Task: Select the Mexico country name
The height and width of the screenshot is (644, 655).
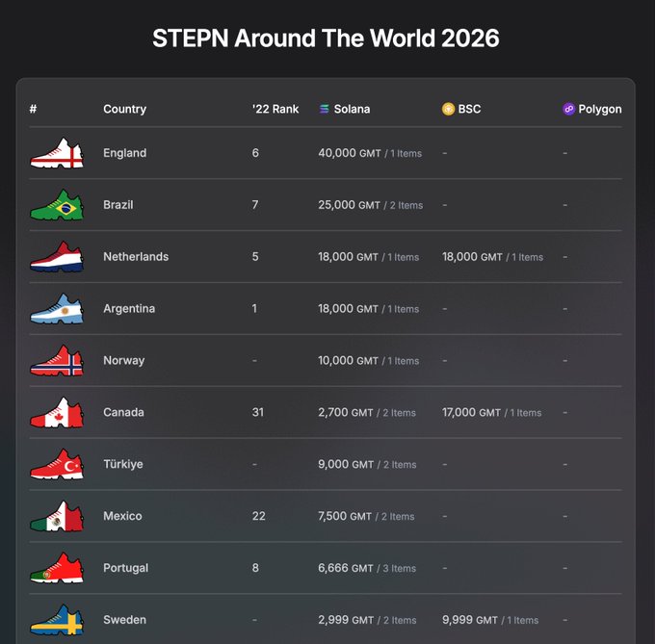Action: point(122,516)
